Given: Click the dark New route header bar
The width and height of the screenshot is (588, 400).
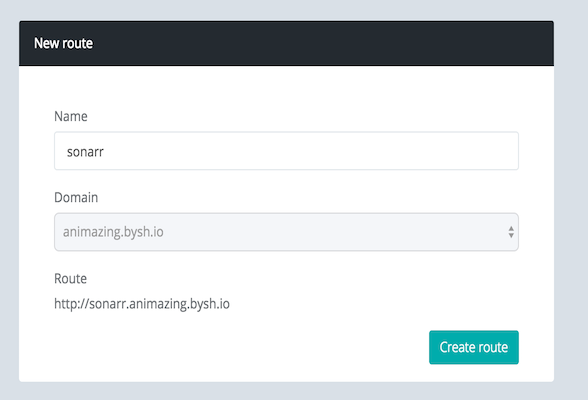Looking at the screenshot, I should coord(286,43).
